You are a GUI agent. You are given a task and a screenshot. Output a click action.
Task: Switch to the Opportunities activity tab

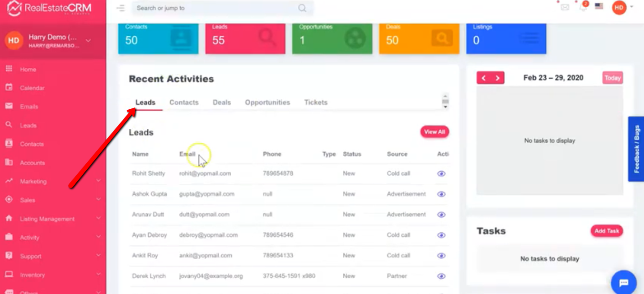click(267, 102)
